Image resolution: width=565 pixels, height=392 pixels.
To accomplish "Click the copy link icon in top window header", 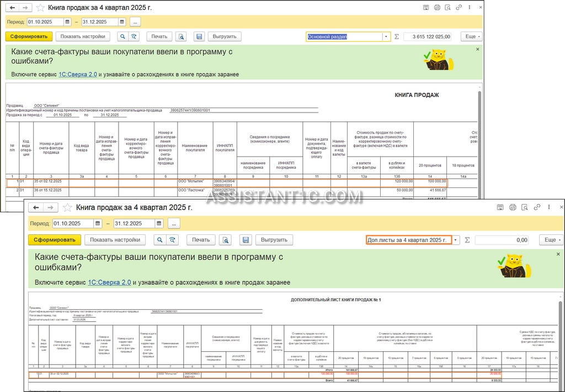I will [459, 7].
